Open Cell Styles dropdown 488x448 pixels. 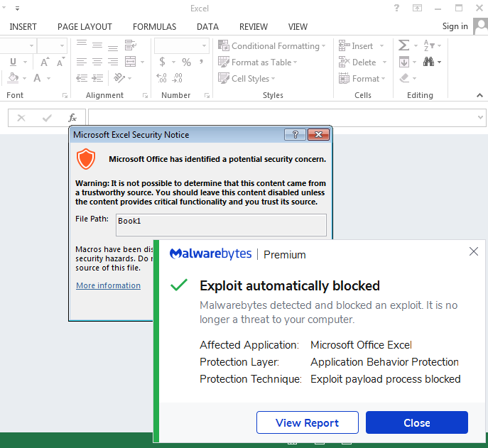click(x=246, y=78)
